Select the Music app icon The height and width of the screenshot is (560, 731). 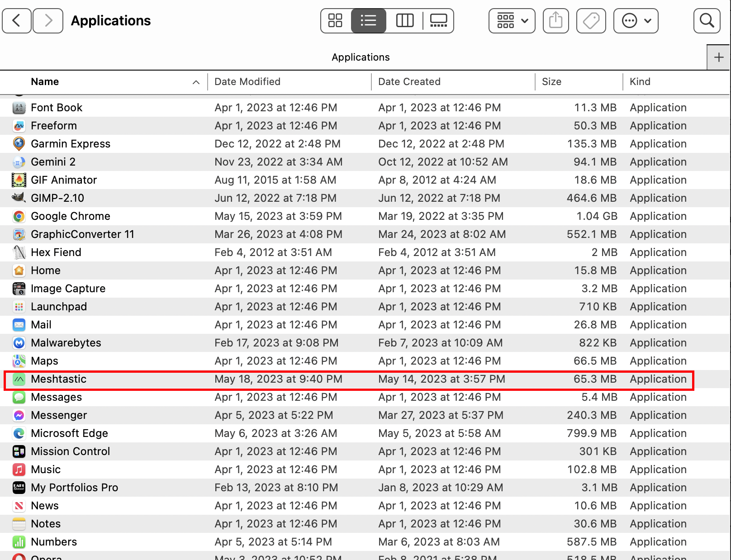point(19,470)
